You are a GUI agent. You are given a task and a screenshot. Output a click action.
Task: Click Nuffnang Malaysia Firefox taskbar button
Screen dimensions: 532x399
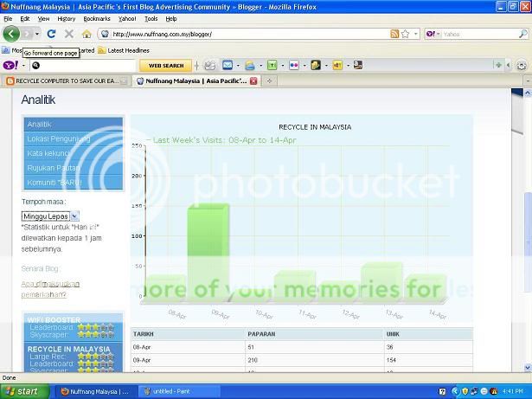[96, 391]
